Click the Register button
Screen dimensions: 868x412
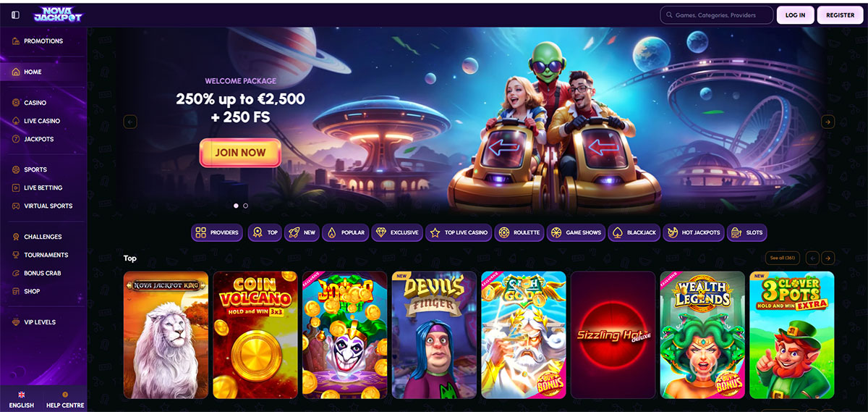tap(840, 14)
